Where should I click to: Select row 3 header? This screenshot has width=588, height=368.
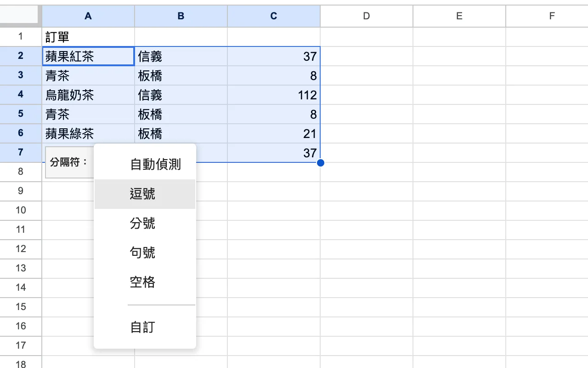click(x=21, y=75)
